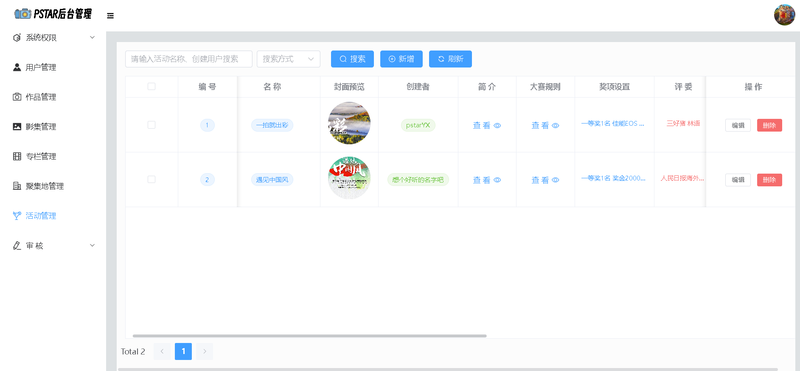Screen dimensions: 800x371
Task: Open the 聚集地管理 sidebar item
Action: [x=53, y=186]
